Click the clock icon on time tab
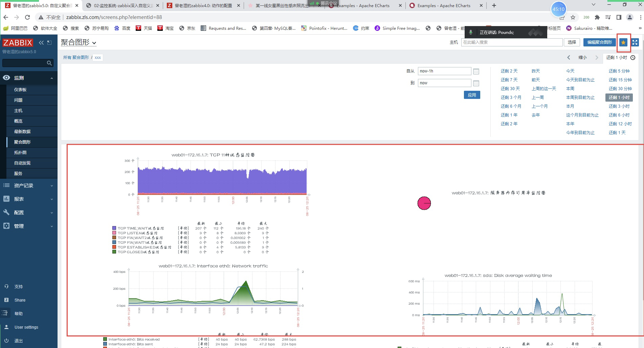The image size is (644, 348). [633, 58]
